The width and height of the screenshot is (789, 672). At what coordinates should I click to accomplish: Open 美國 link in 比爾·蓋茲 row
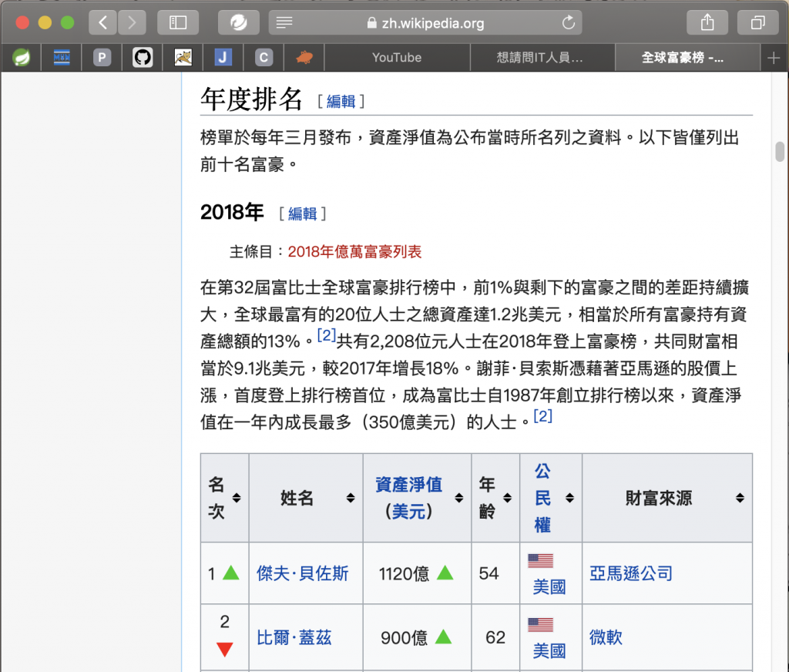[x=549, y=651]
